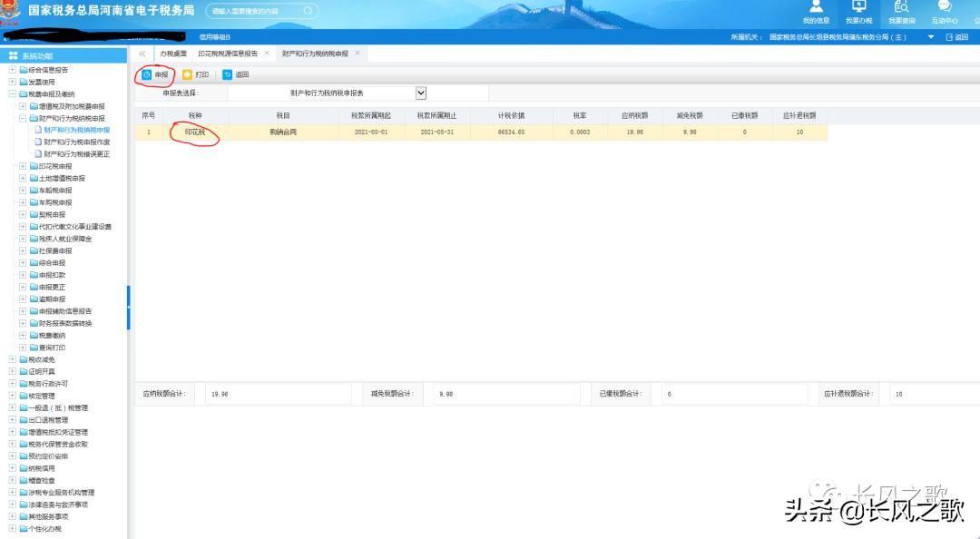
Task: Click the 系统功能 grid icon
Action: click(x=13, y=55)
